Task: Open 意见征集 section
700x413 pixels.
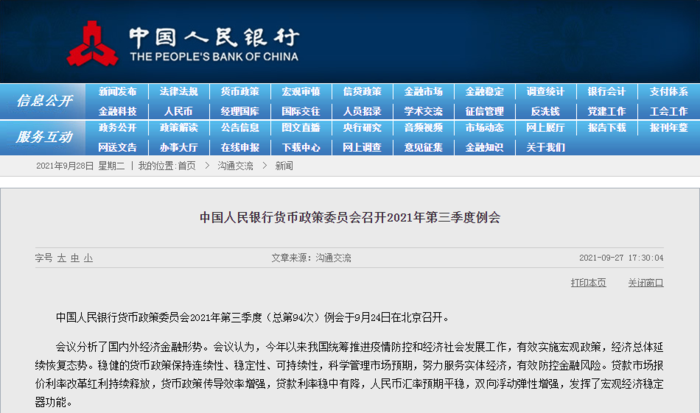Action: click(x=423, y=147)
